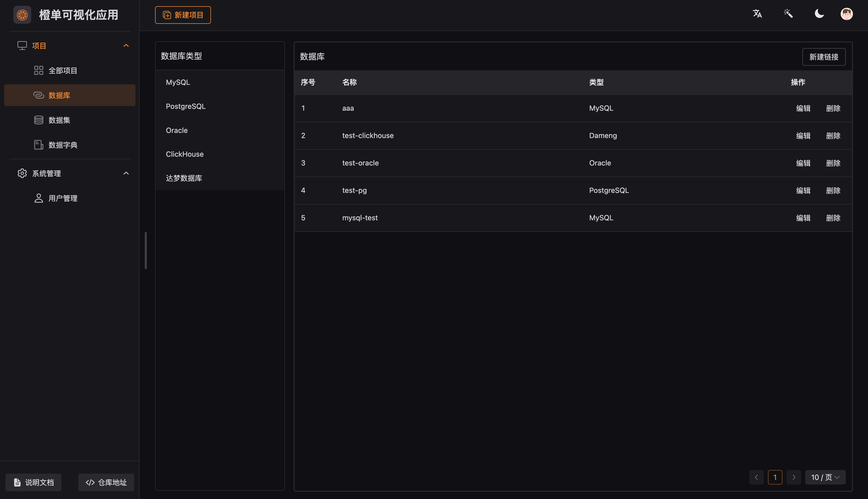Click the 数据库 link icon

click(x=39, y=95)
